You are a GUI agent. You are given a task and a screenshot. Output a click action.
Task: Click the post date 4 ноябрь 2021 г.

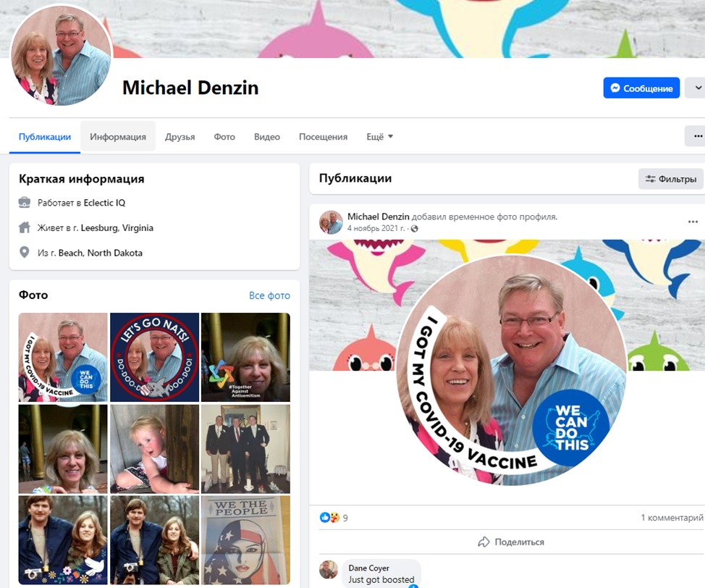[x=376, y=229]
